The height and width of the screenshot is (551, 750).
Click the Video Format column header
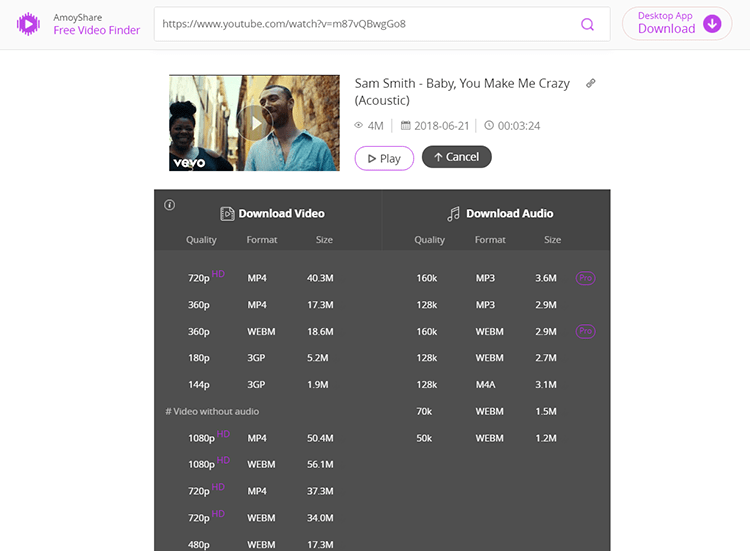click(262, 240)
